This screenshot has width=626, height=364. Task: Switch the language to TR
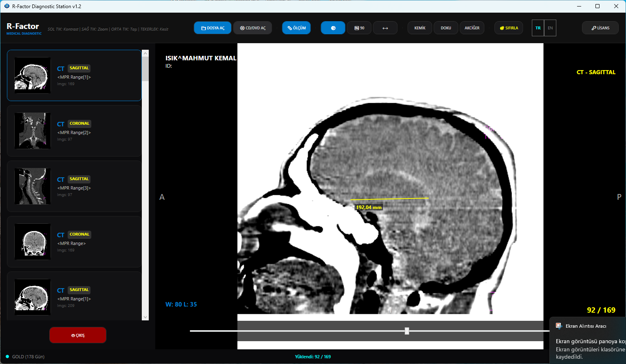(x=538, y=28)
